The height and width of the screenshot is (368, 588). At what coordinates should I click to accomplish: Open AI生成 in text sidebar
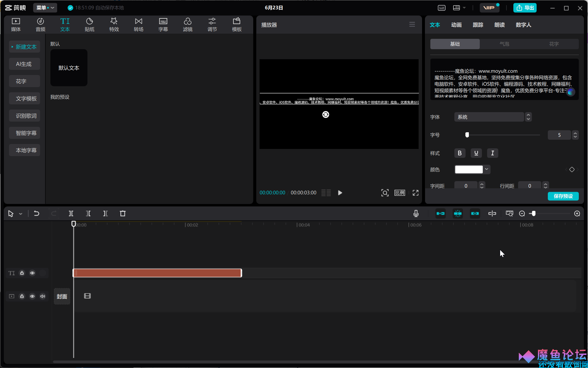pos(24,64)
